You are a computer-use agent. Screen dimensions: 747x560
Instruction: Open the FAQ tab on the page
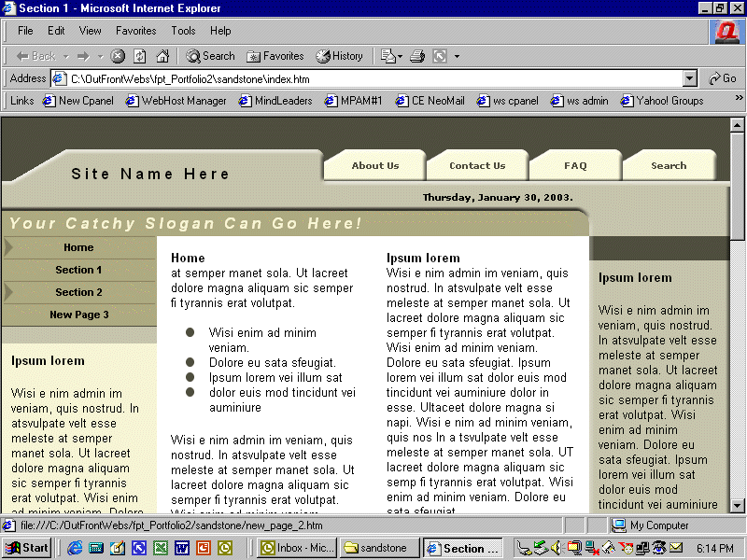click(575, 165)
